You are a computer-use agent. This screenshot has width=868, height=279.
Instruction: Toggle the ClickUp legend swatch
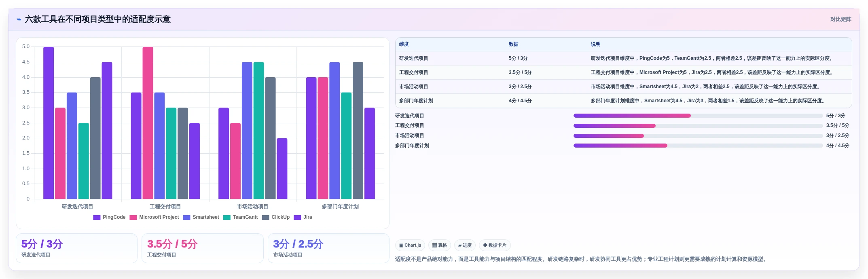[x=265, y=218]
